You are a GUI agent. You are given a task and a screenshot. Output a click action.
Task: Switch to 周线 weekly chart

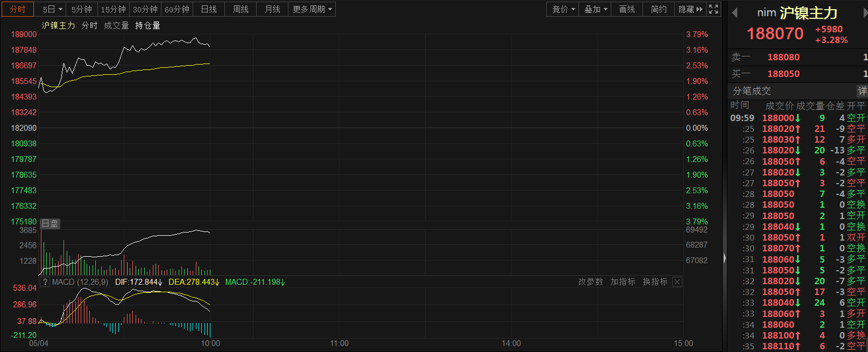(241, 9)
